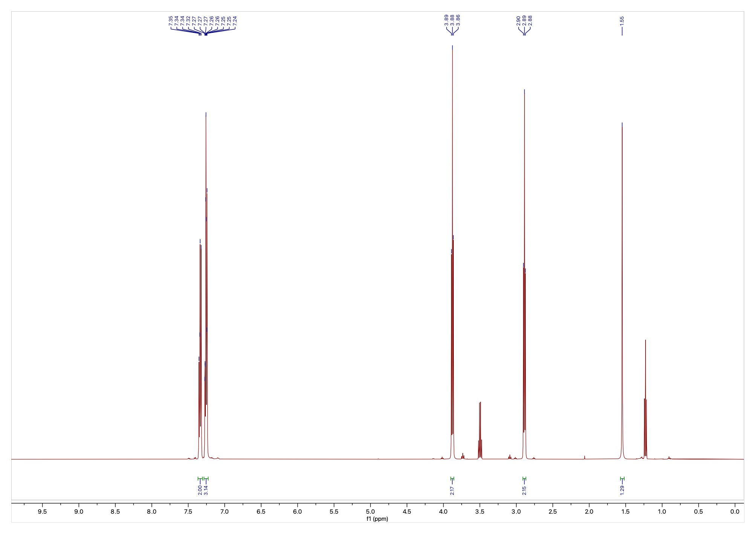
Task: Select the 1.55 peak label
Action: (x=622, y=20)
